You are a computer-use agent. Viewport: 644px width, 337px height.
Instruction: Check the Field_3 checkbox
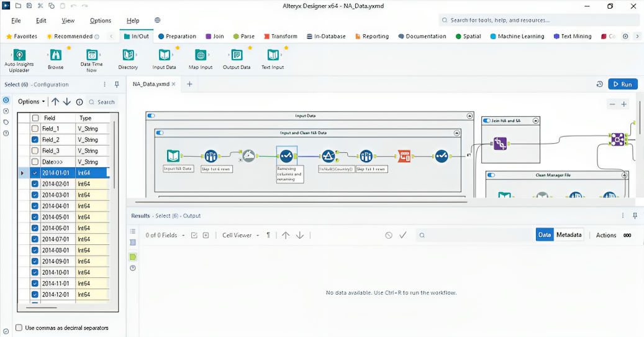point(35,151)
